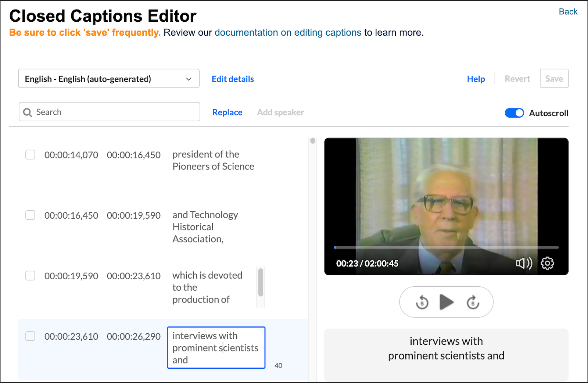588x383 pixels.
Task: Open the Help link
Action: [x=476, y=79]
